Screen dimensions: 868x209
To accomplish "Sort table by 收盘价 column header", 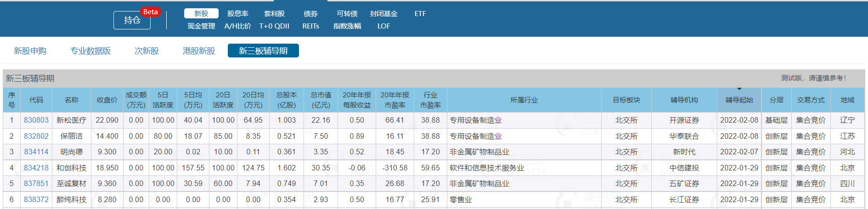I will 107,100.
